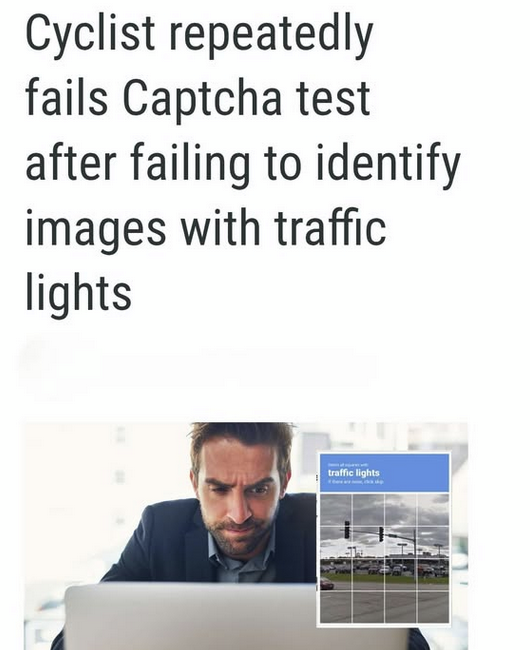Click the vertical signal pole in the captcha

[414, 552]
